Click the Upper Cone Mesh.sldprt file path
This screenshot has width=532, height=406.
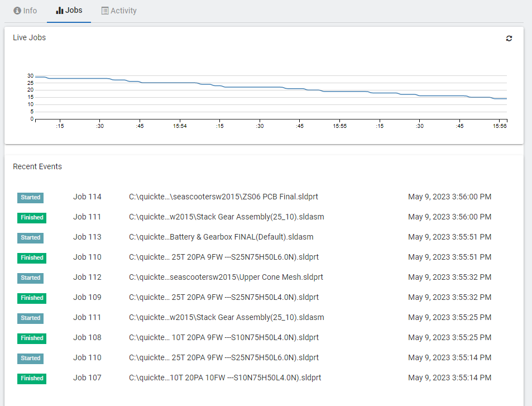point(226,277)
